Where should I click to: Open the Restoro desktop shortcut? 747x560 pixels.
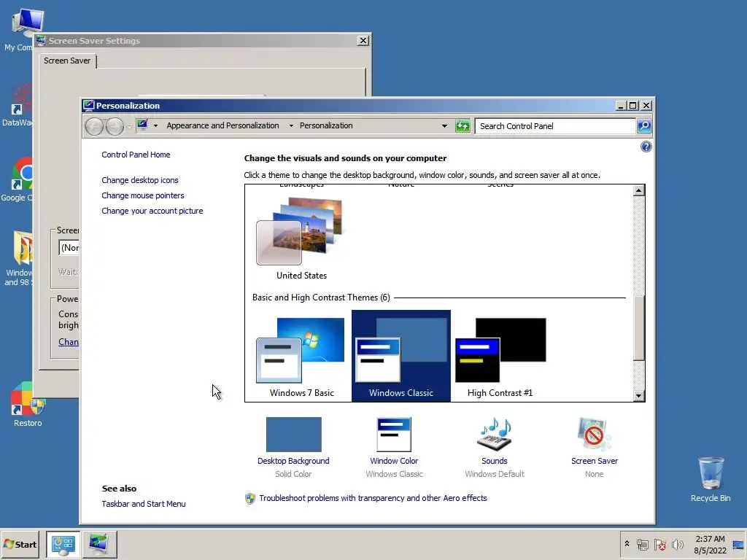pos(28,405)
